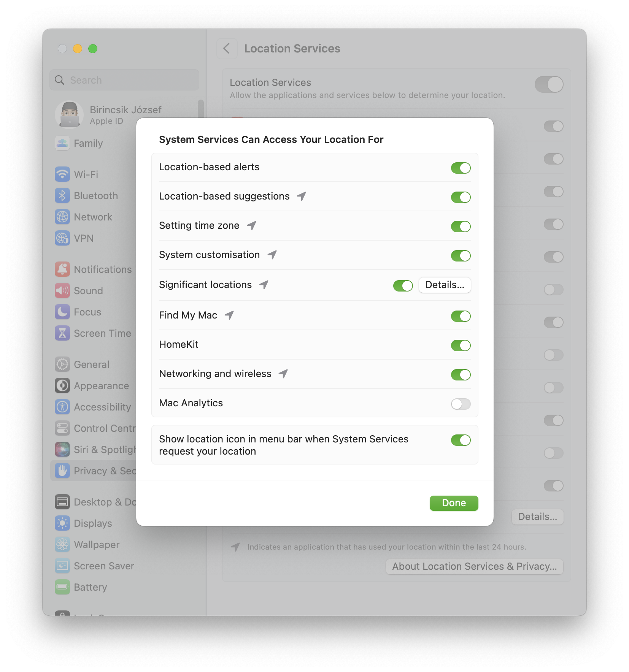Select Wallpaper in sidebar
The image size is (629, 672).
[97, 545]
